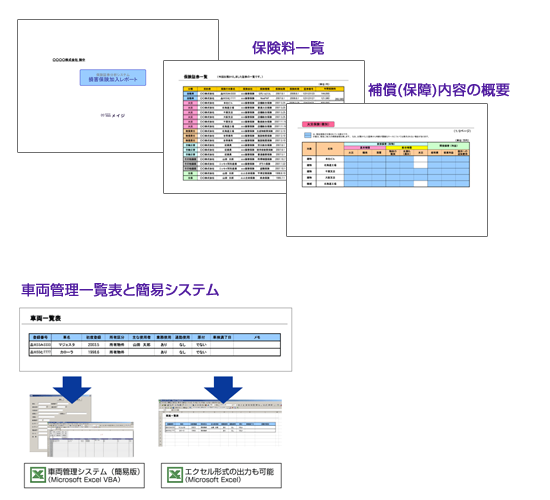Click the メモ column header
550x500 pixels.
coord(257,337)
